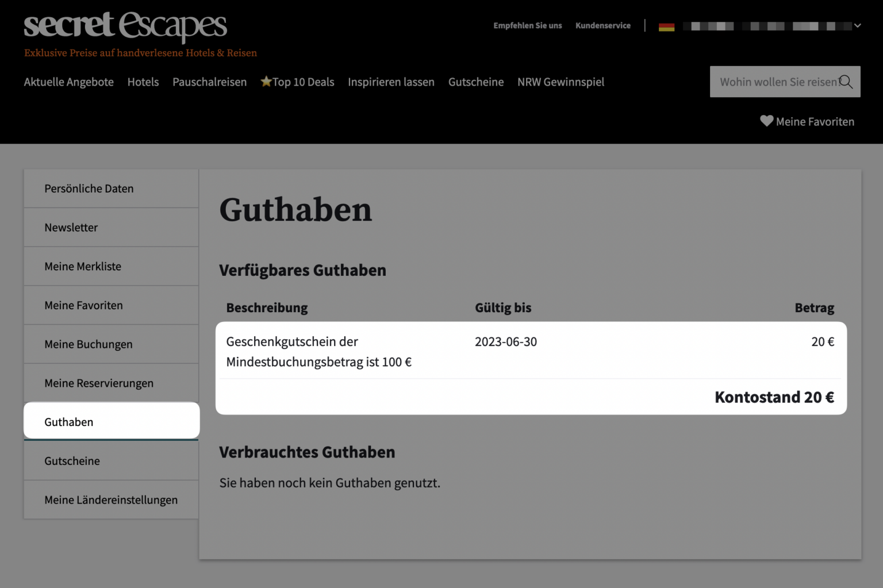Expand the account dropdown chevron top right
883x588 pixels.
click(x=857, y=25)
